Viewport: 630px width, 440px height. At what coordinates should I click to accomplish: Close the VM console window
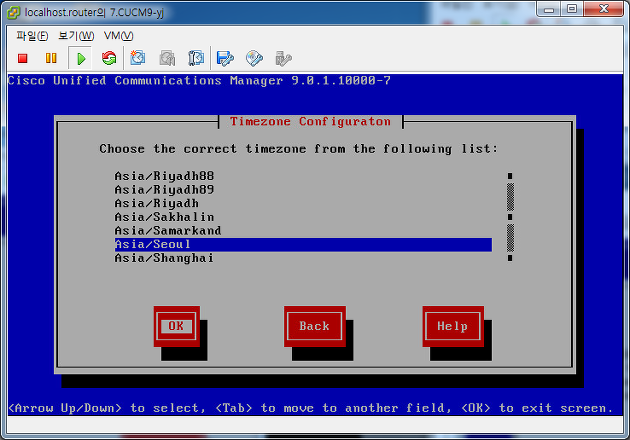click(x=603, y=9)
